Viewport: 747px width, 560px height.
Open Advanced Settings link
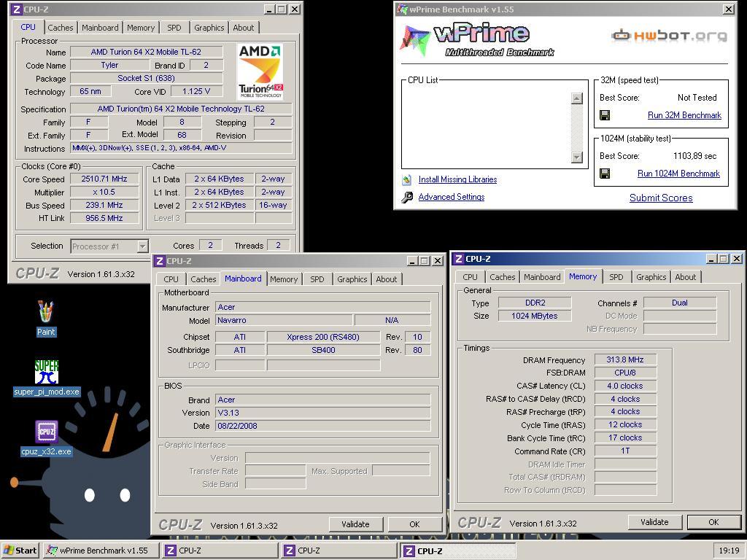[452, 197]
